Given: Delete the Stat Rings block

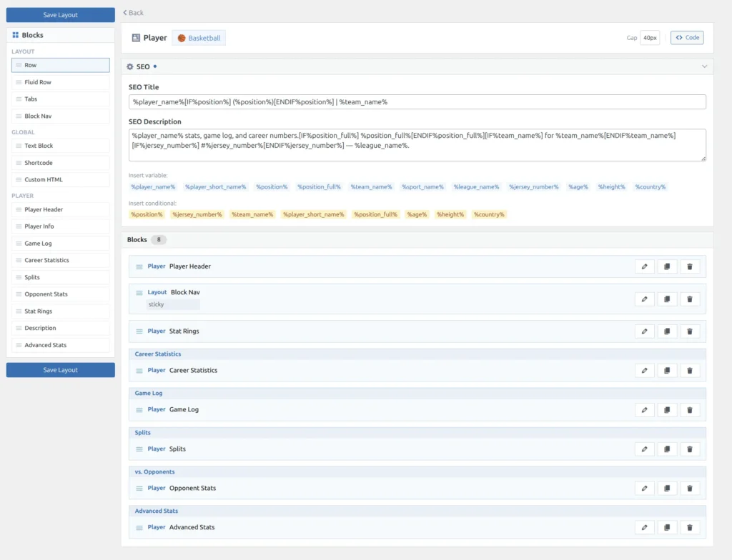Looking at the screenshot, I should coord(690,331).
